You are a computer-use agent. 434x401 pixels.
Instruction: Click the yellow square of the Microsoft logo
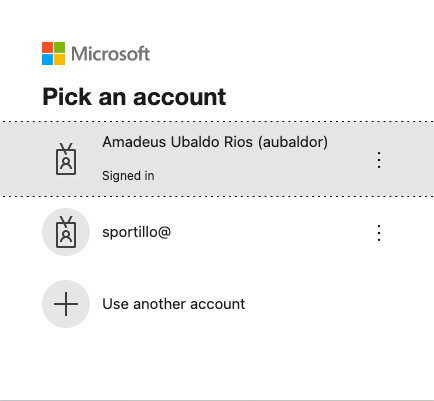(59, 59)
